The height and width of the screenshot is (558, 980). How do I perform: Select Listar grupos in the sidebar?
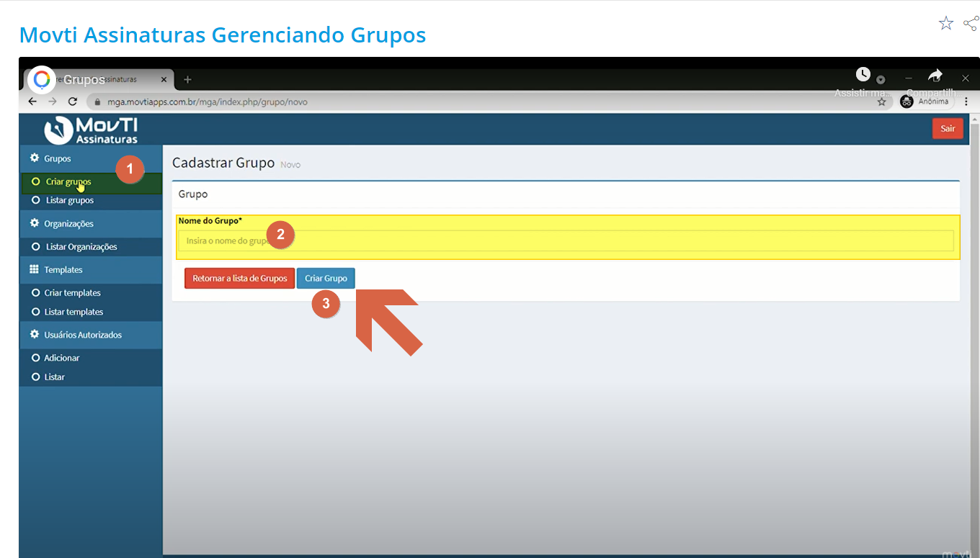(91, 200)
